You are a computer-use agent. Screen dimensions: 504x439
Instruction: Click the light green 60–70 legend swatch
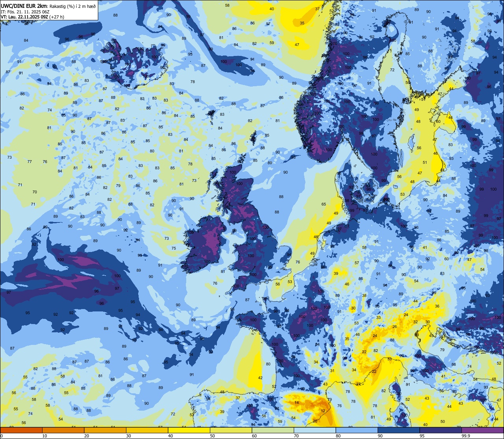(273, 430)
